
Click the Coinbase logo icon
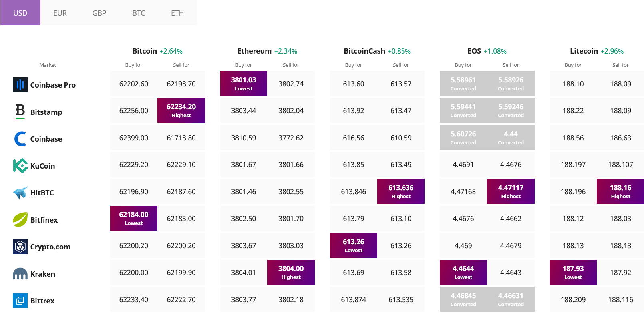point(20,139)
